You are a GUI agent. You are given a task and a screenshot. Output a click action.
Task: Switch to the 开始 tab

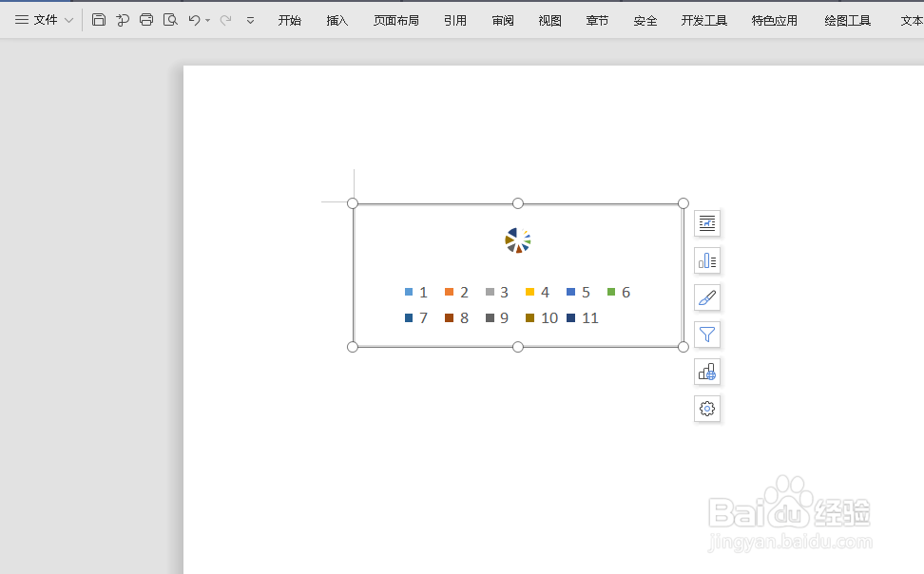tap(289, 21)
